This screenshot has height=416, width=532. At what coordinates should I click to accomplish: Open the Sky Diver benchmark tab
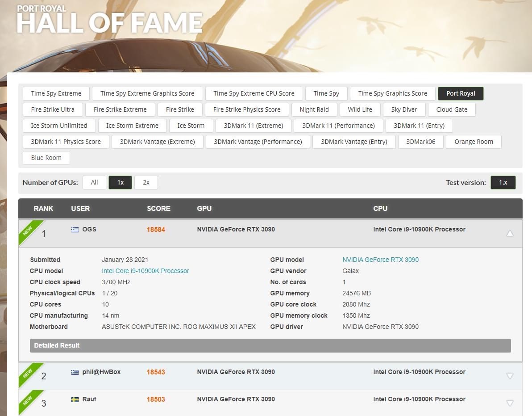coord(404,109)
